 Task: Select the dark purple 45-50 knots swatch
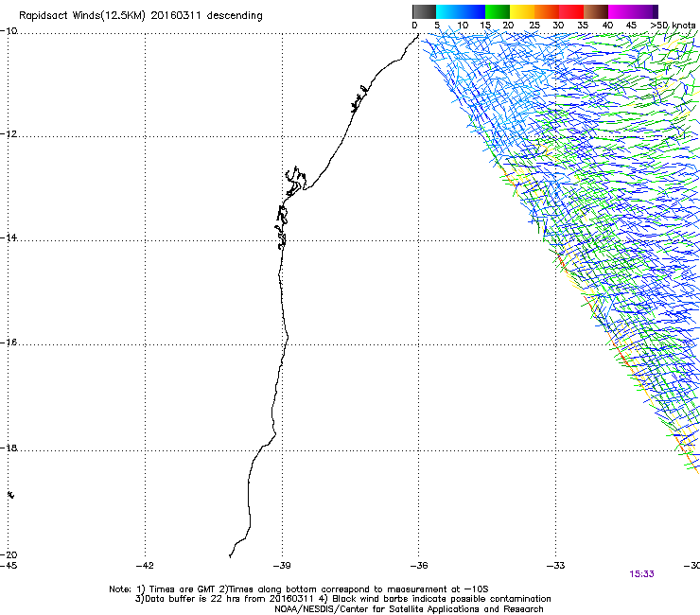click(x=645, y=11)
